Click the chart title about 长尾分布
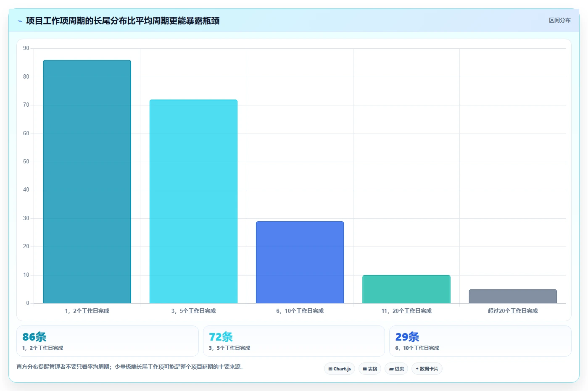 click(x=123, y=21)
